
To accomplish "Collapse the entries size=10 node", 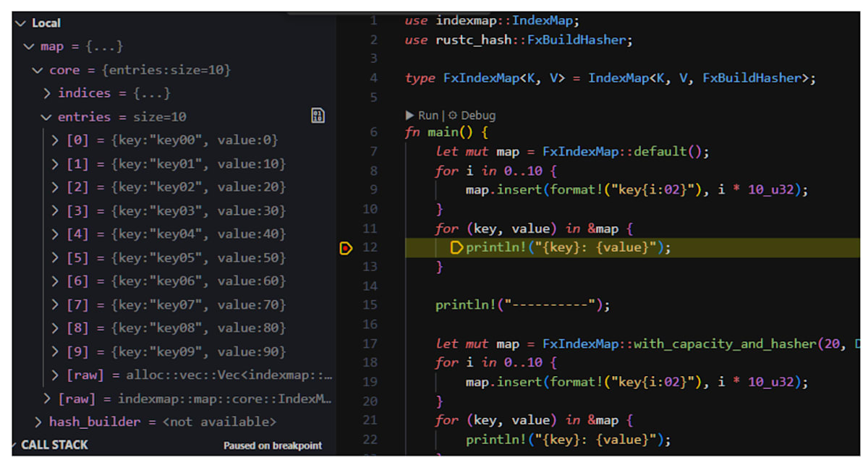I will pyautogui.click(x=47, y=116).
